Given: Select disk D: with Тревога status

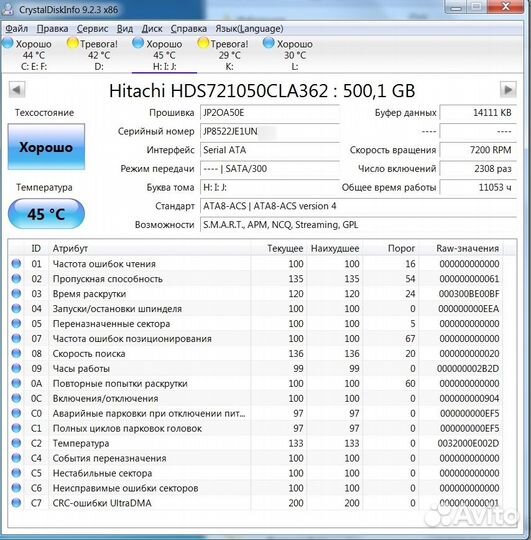Looking at the screenshot, I should [98, 55].
